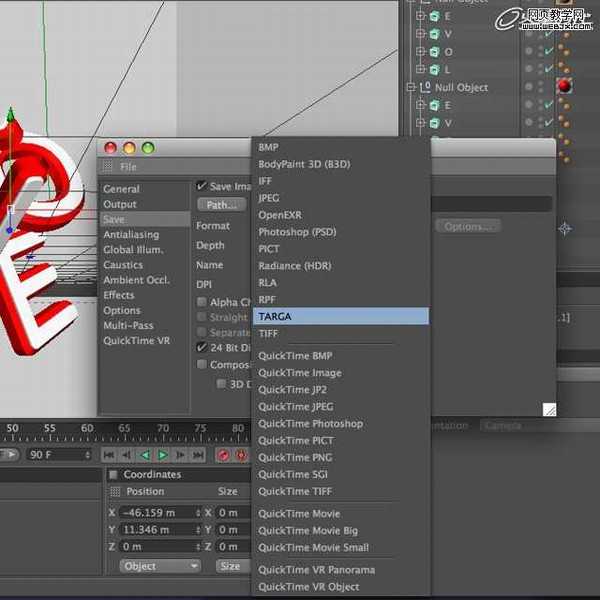This screenshot has width=600, height=600.
Task: Expand the Null Object in object tree
Action: 411,88
